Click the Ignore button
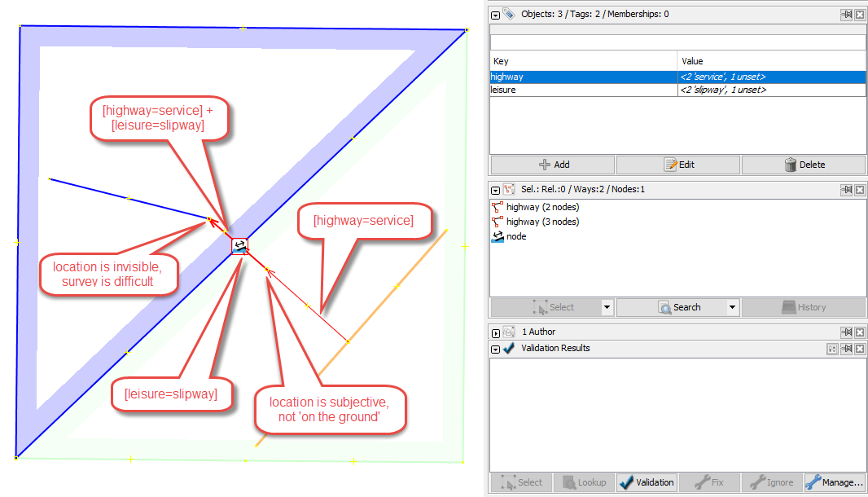Viewport: 868px width, 497px height. (x=772, y=482)
